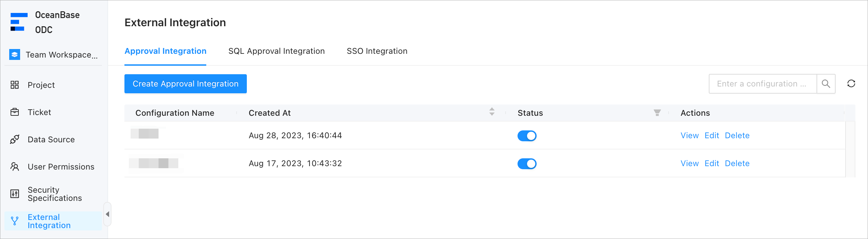The width and height of the screenshot is (868, 239).
Task: Click the Data Source plug icon
Action: (15, 139)
